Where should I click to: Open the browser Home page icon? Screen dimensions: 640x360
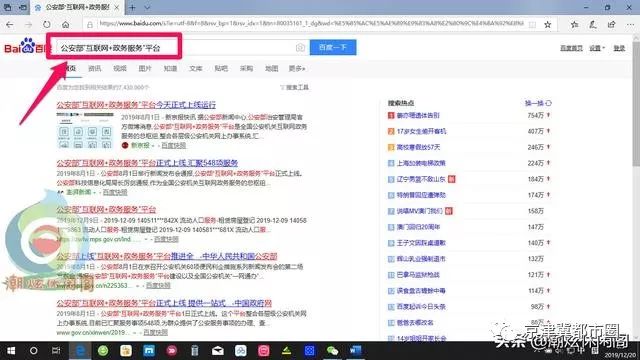[65, 24]
